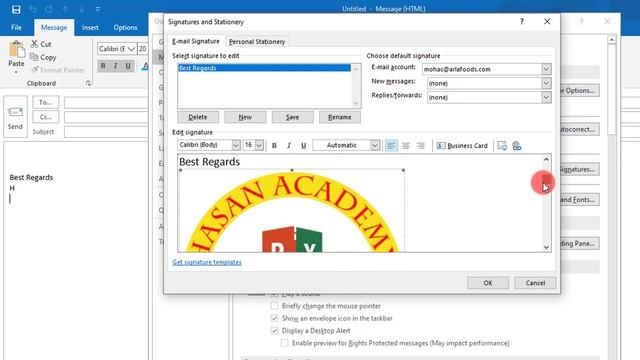Click the Paste dropdown arrow below Paste
This screenshot has width=640, height=360.
coord(16,73)
